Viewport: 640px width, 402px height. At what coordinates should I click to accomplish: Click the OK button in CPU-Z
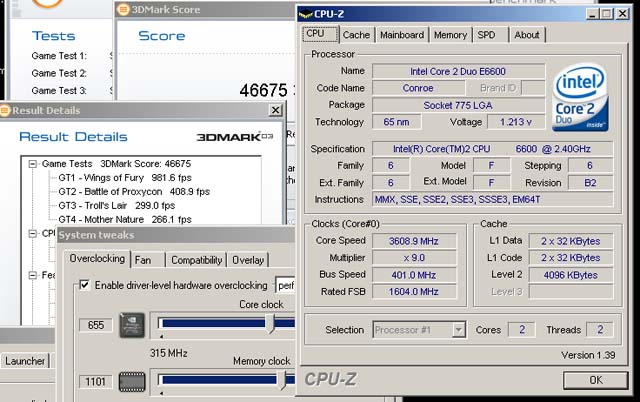coord(596,380)
